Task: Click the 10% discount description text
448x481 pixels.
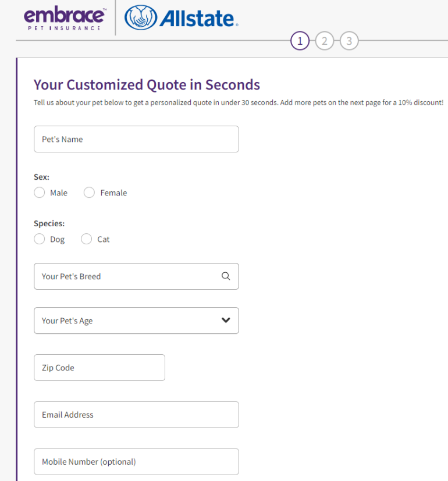Action: (239, 102)
